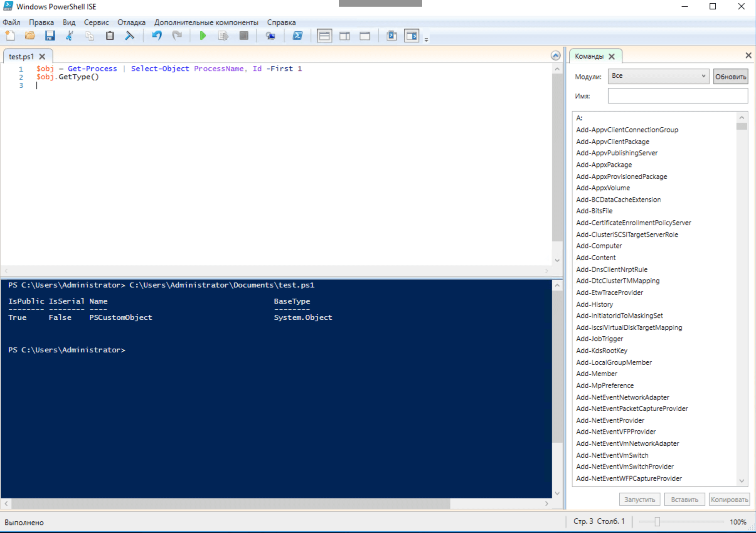Create a new script file
756x533 pixels.
pyautogui.click(x=10, y=36)
